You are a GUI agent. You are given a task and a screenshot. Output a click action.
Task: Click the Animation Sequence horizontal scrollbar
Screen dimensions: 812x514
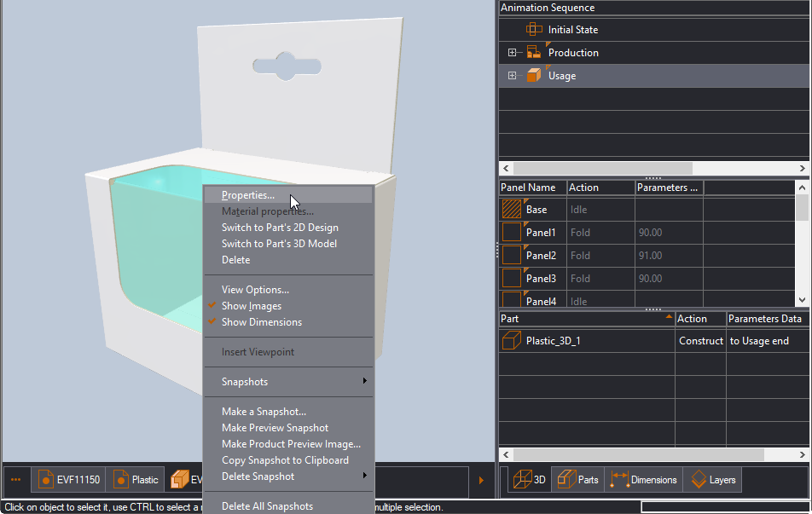[x=653, y=168]
